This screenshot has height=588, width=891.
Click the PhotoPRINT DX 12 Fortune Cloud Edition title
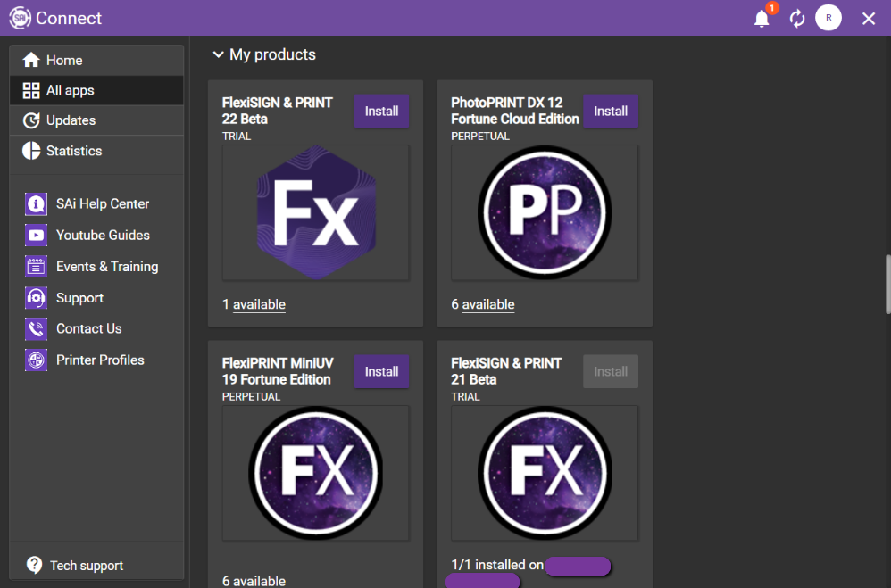click(x=515, y=111)
